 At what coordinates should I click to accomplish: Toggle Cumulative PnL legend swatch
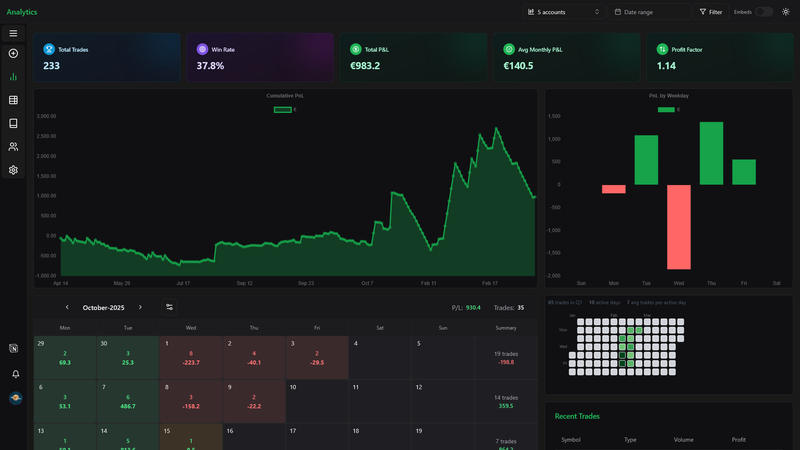[283, 110]
